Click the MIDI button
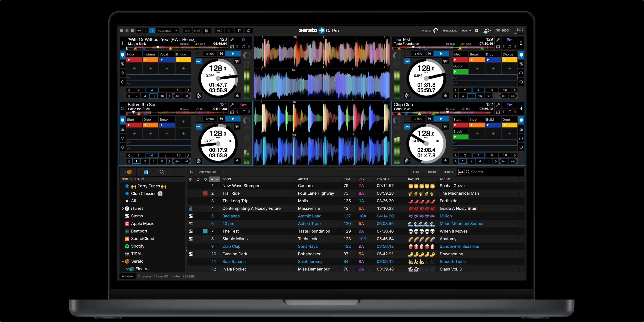 [x=197, y=30]
